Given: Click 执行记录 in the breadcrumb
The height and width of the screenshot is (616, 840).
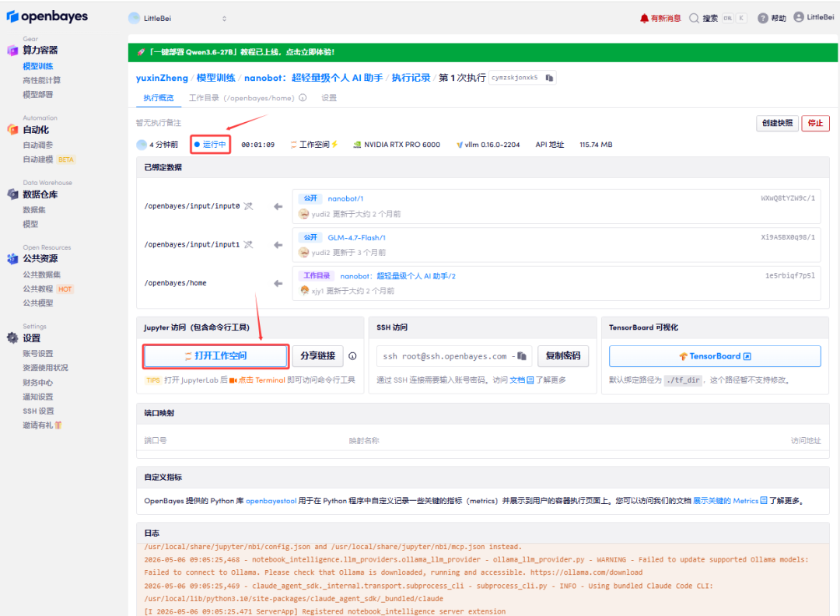Looking at the screenshot, I should click(x=411, y=78).
